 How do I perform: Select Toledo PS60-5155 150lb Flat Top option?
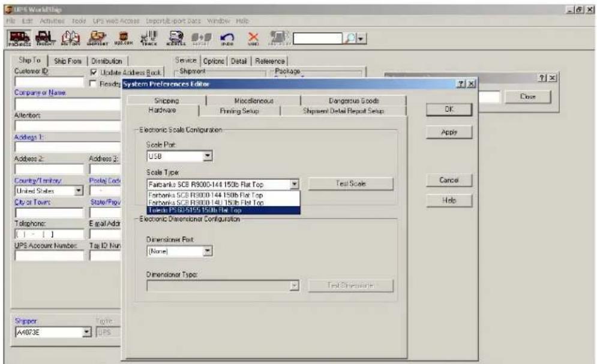pyautogui.click(x=223, y=210)
